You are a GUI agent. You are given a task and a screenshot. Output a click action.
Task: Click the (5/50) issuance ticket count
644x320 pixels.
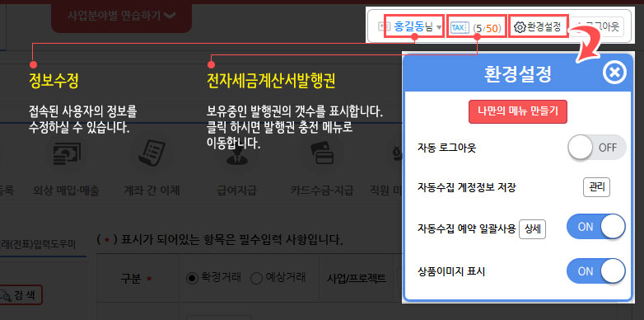(x=487, y=28)
